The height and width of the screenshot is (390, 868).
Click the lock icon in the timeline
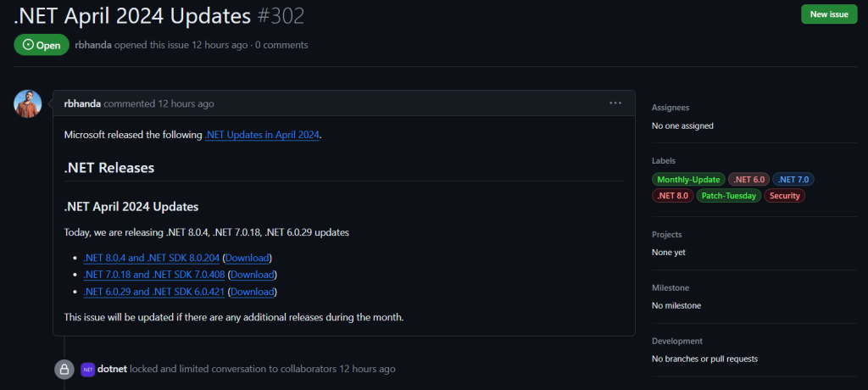pos(63,370)
